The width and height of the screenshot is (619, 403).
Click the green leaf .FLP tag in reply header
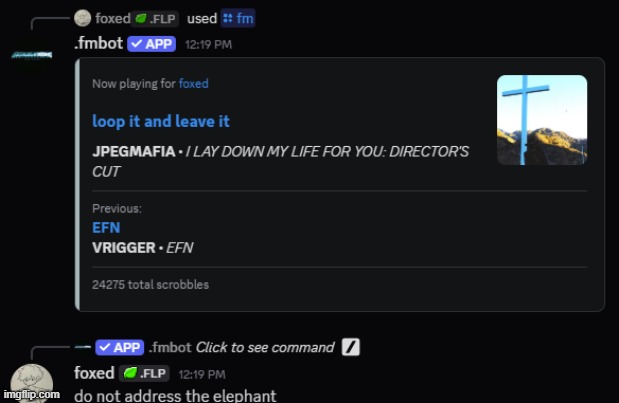click(x=156, y=19)
